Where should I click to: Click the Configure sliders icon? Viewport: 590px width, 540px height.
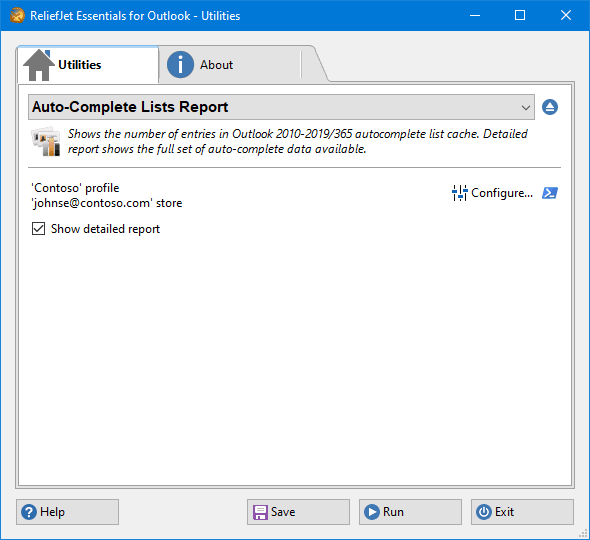pos(459,193)
